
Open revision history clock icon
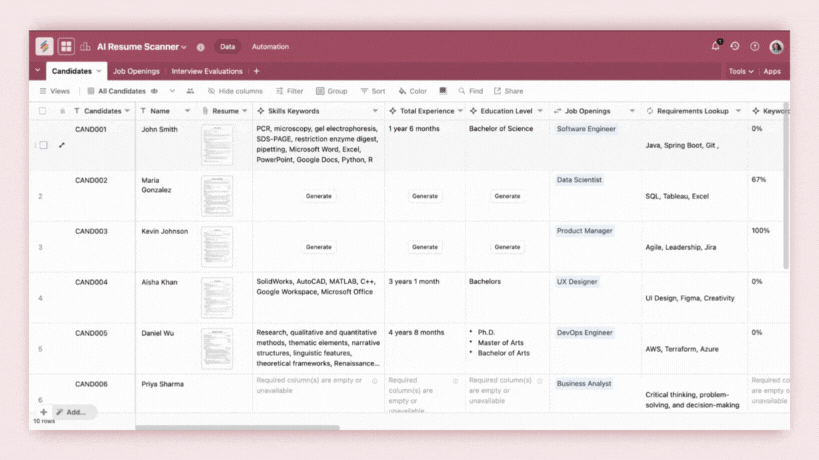click(735, 46)
